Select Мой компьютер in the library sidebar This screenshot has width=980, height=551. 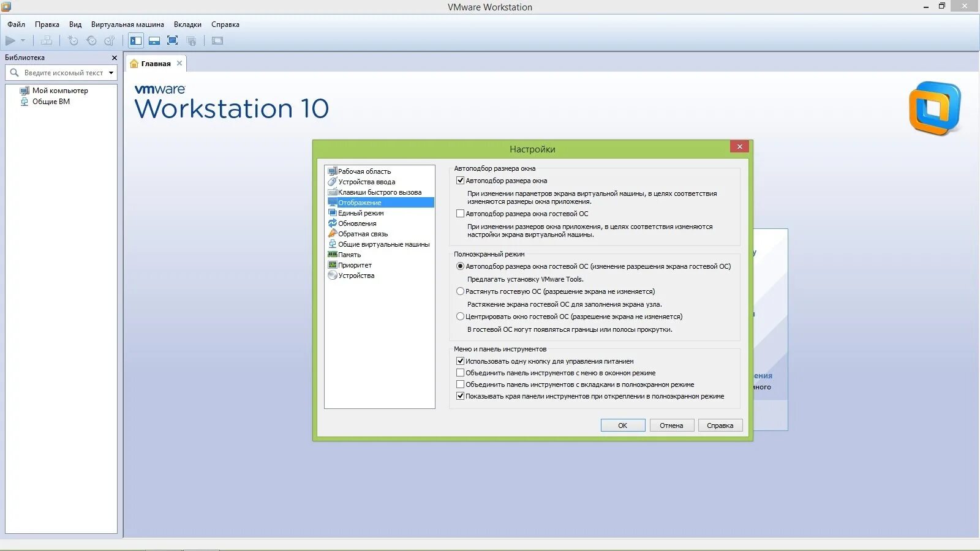(59, 90)
